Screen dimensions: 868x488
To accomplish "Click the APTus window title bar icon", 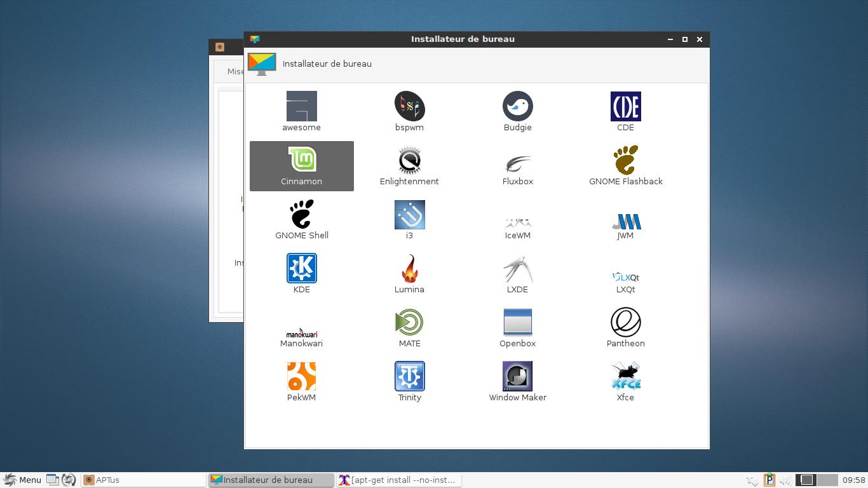I will click(x=220, y=47).
